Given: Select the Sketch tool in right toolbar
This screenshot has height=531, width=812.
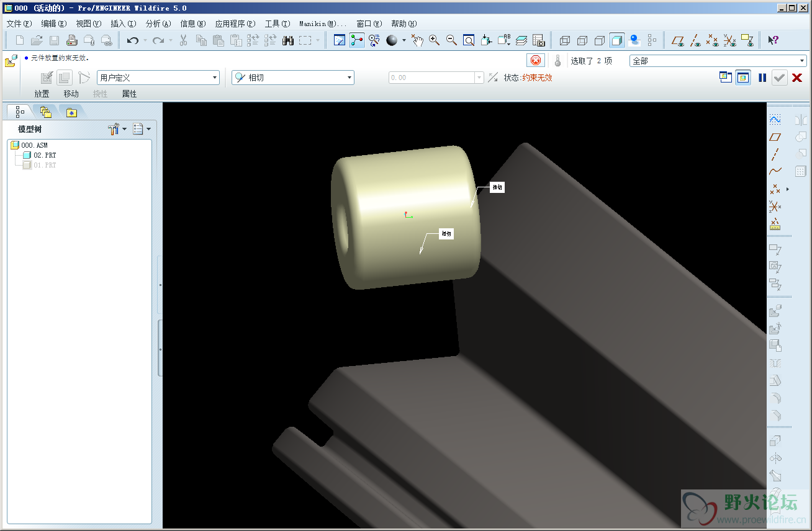Looking at the screenshot, I should pos(775,119).
